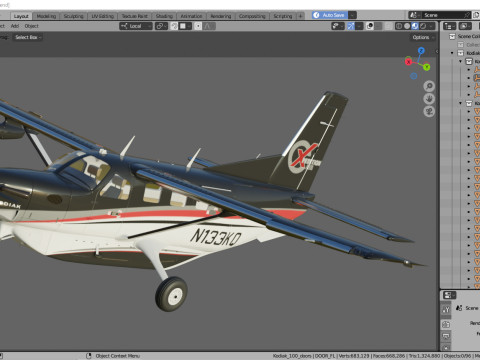Viewport: 480px width, 360px height.
Task: Click the scene browse icon in top bar
Action: tap(414, 15)
